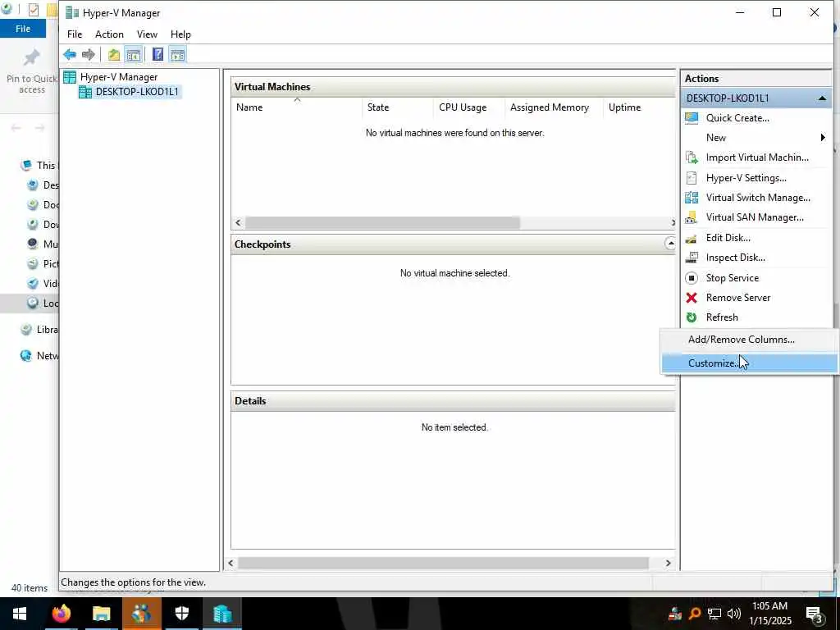
Task: Click the Back arrow in the toolbar
Action: [70, 55]
